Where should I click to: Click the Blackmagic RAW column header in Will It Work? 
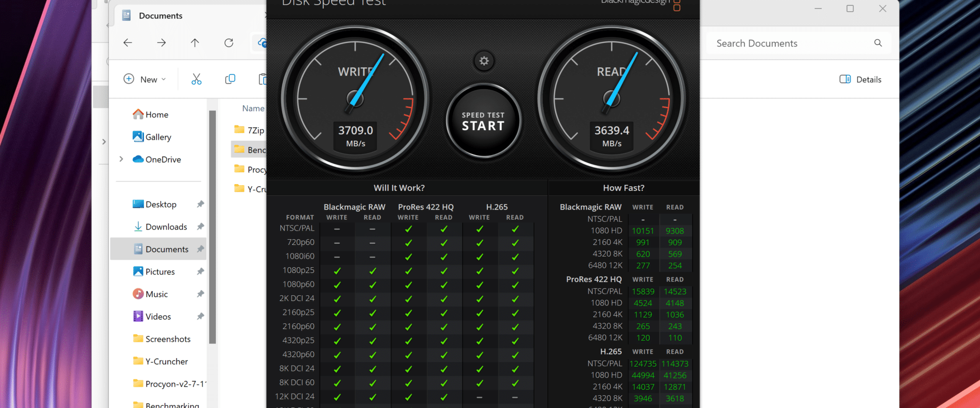coord(354,207)
